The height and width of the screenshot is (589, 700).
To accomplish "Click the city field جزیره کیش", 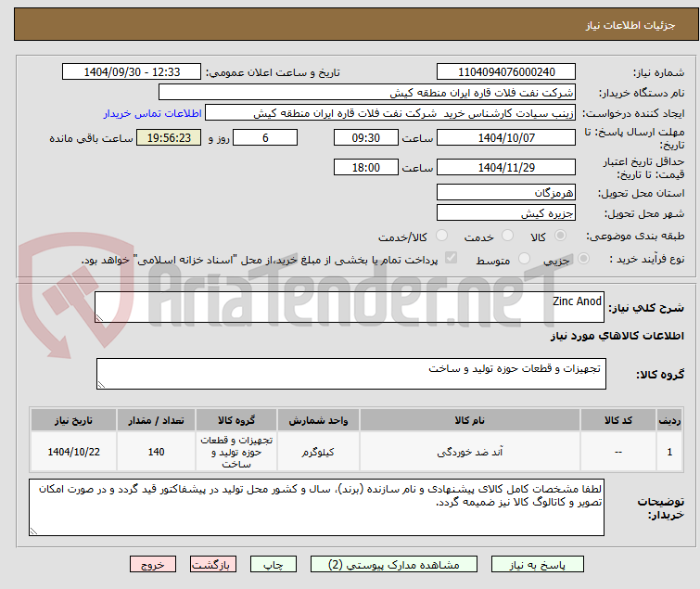I will pos(506,213).
